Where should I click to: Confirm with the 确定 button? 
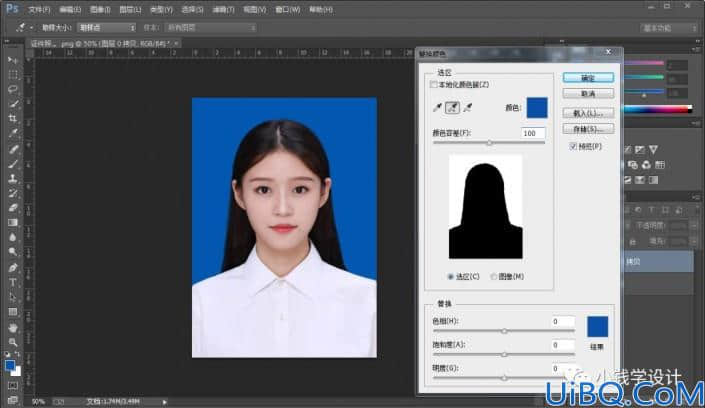tap(588, 78)
